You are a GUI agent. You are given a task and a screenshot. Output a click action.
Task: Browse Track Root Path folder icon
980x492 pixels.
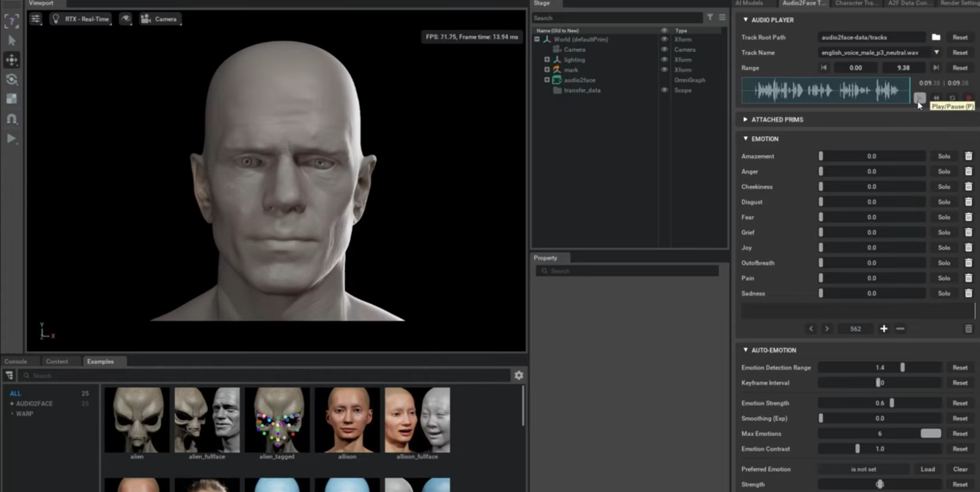tap(936, 37)
